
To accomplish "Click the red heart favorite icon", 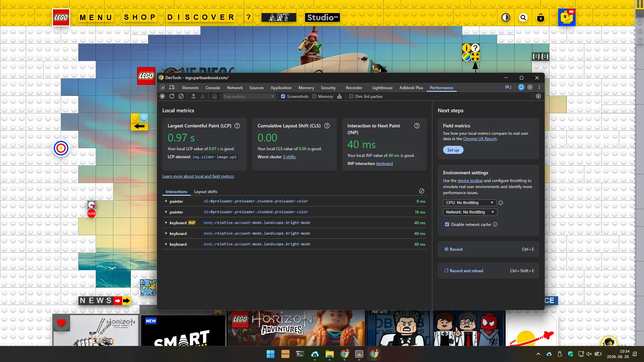I will [x=61, y=323].
